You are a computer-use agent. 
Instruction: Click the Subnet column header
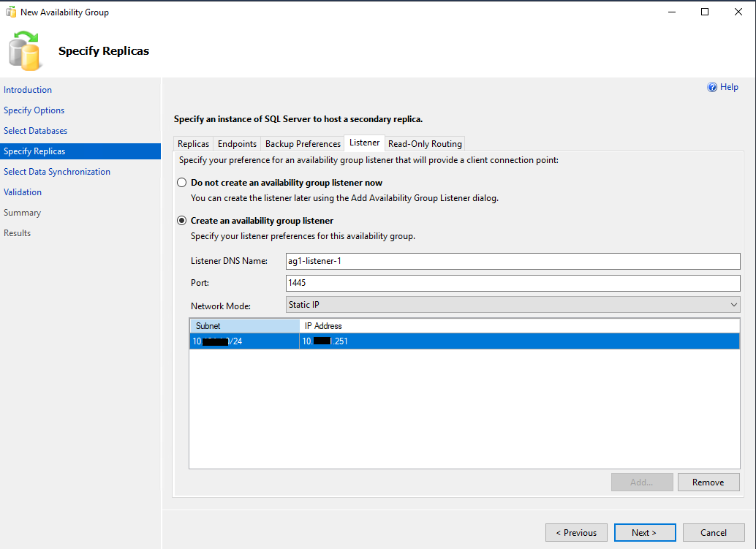pos(244,326)
